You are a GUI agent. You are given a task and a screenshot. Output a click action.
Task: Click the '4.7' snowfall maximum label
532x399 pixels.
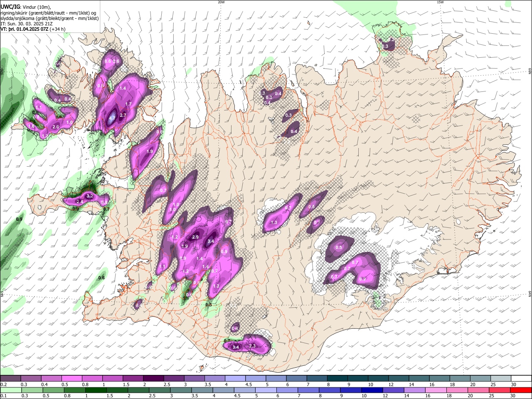tap(112, 118)
